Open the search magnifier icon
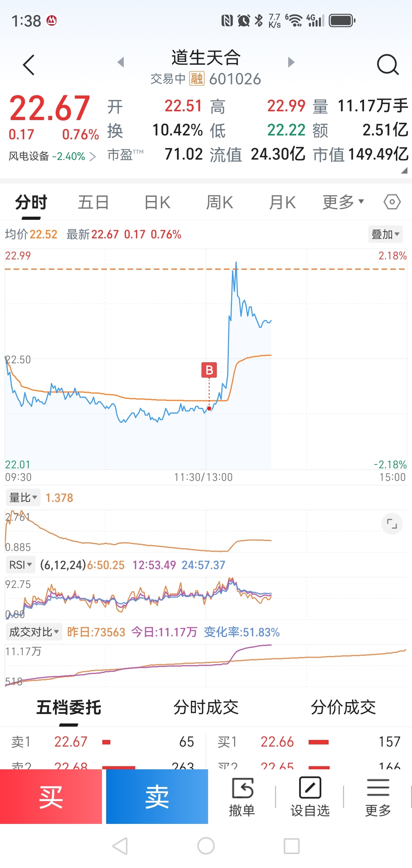Image resolution: width=412 pixels, height=868 pixels. [388, 65]
